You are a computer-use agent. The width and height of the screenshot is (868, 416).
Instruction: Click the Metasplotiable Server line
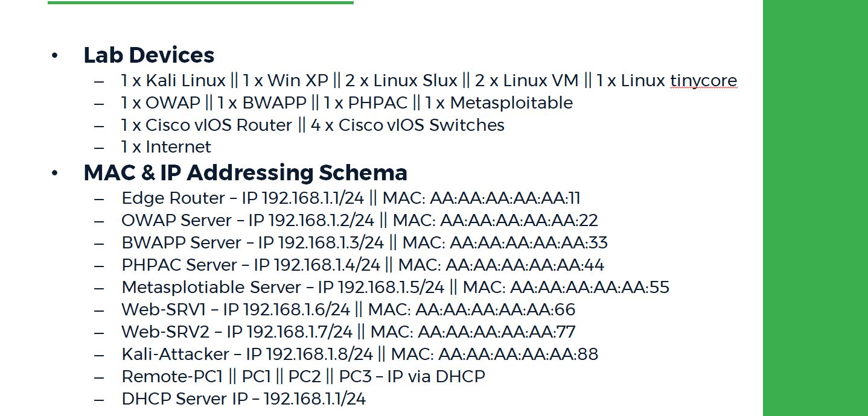(395, 288)
